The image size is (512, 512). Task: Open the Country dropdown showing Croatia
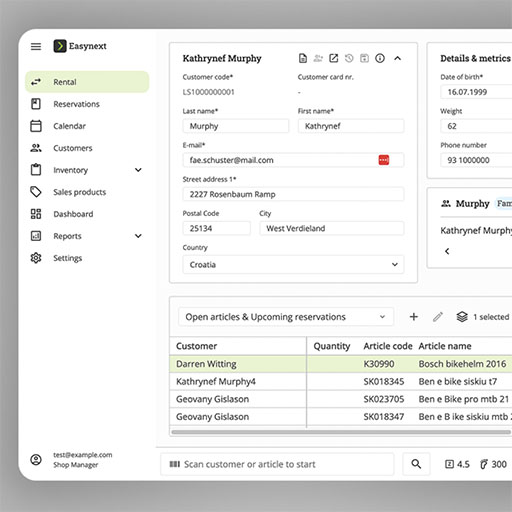[293, 265]
